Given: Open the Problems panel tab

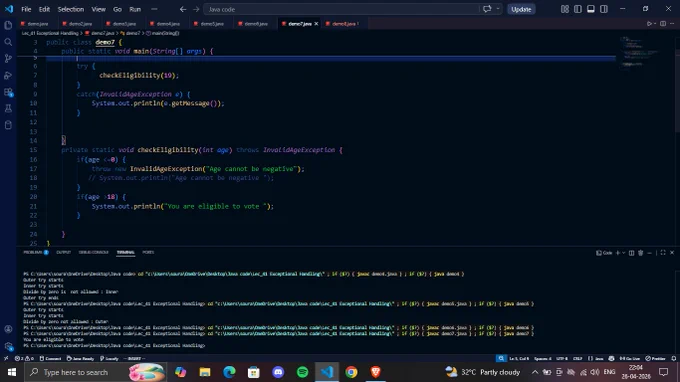Looking at the screenshot, I should click(36, 252).
